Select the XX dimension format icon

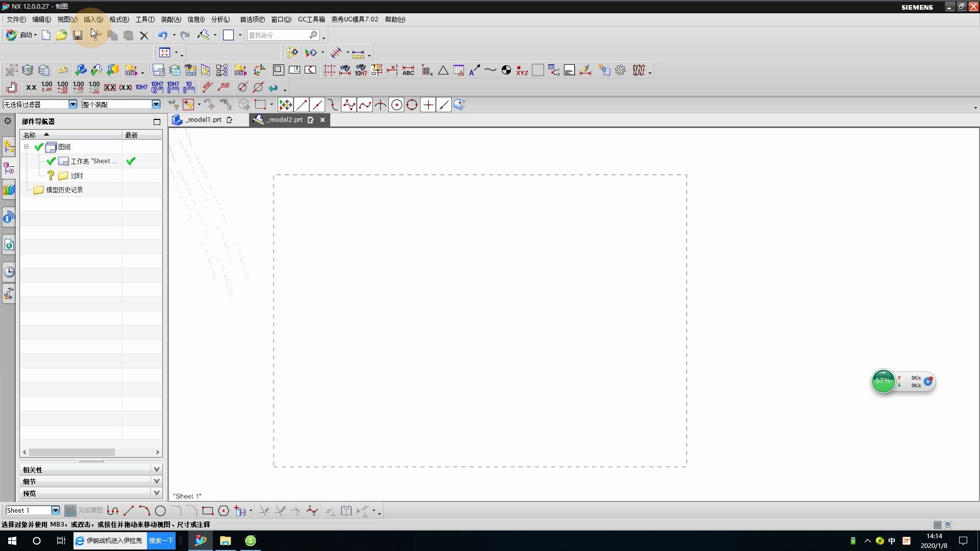[x=31, y=87]
